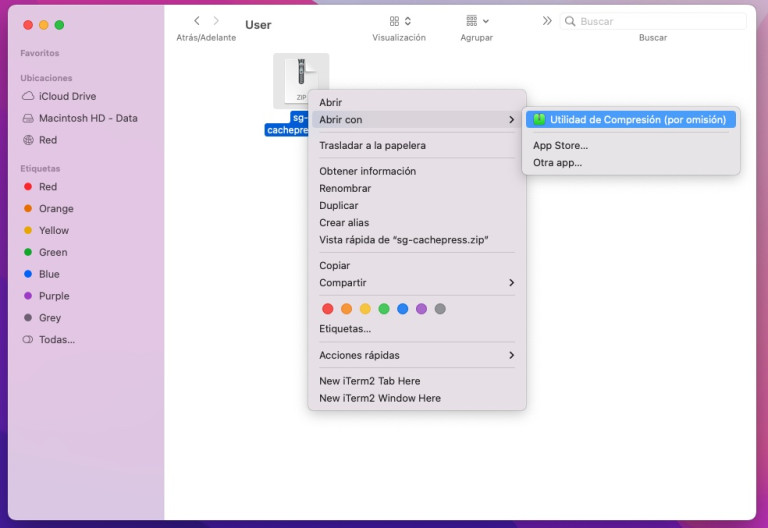
Task: Open the Agrupar grouping control
Action: (x=478, y=21)
